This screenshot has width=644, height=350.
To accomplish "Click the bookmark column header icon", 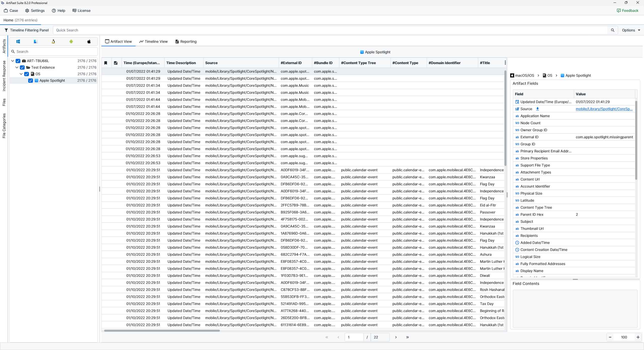I will pos(106,63).
